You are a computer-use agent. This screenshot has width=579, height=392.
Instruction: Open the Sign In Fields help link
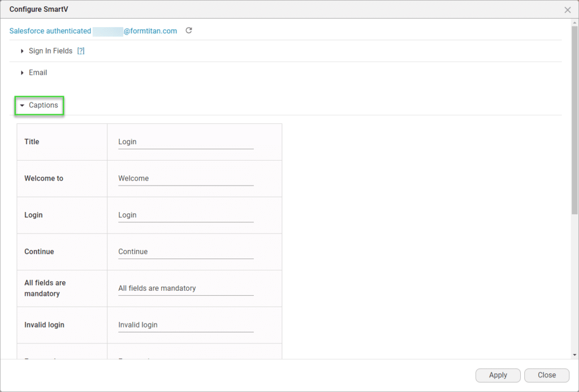[x=81, y=51]
